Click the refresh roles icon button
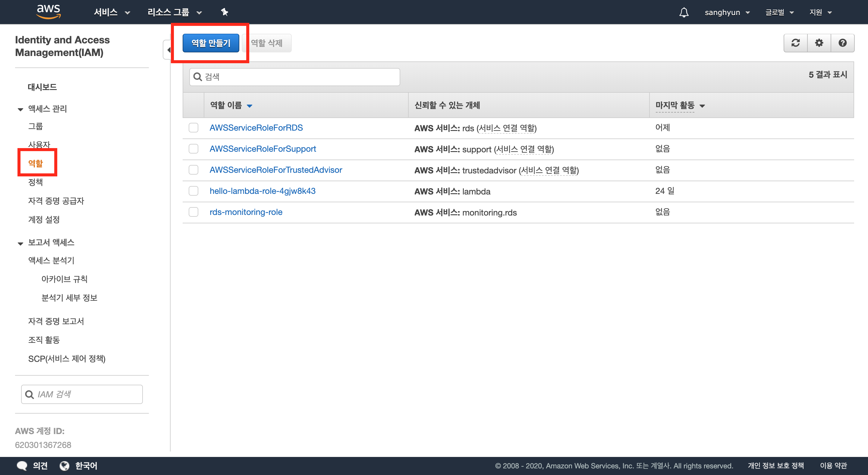 [796, 43]
